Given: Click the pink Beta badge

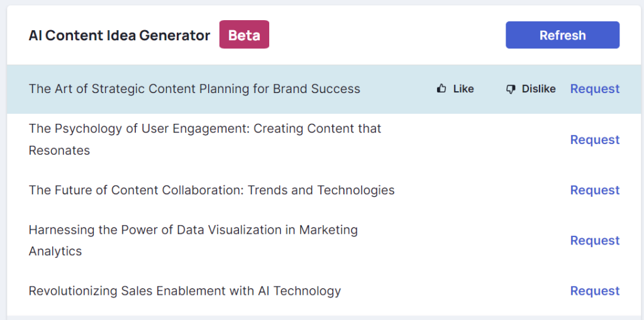Looking at the screenshot, I should point(244,35).
